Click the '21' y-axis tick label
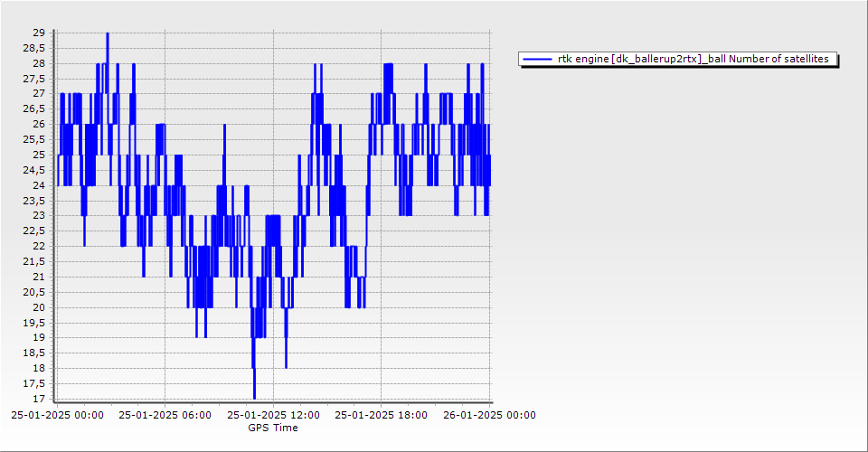The image size is (868, 452). [x=39, y=277]
